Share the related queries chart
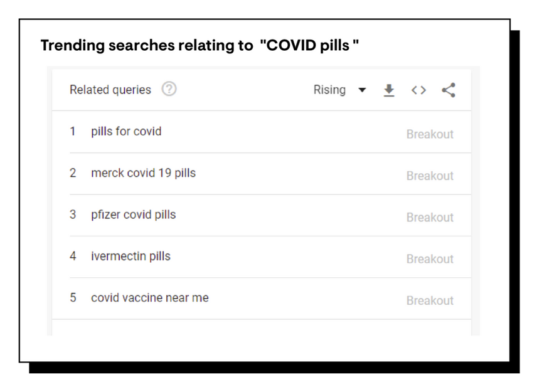Image resolution: width=537 pixels, height=392 pixels. [x=449, y=90]
